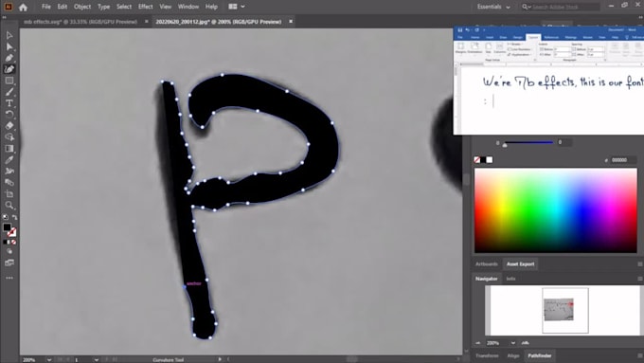Click the Draw Mode icon in toolbar

(9, 251)
